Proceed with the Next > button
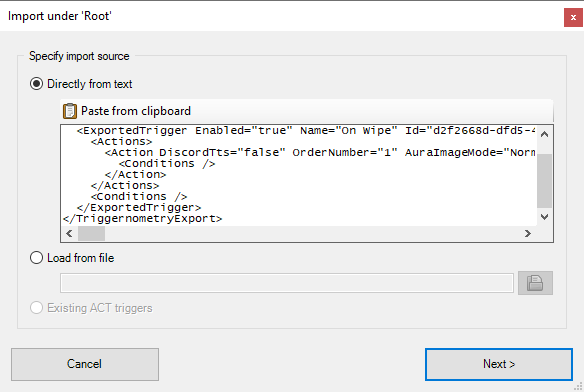 pyautogui.click(x=499, y=364)
